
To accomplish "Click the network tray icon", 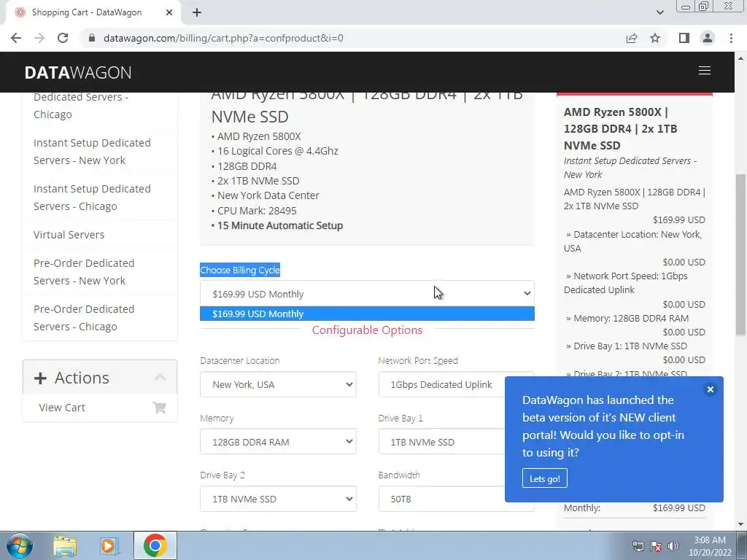I will pyautogui.click(x=638, y=546).
